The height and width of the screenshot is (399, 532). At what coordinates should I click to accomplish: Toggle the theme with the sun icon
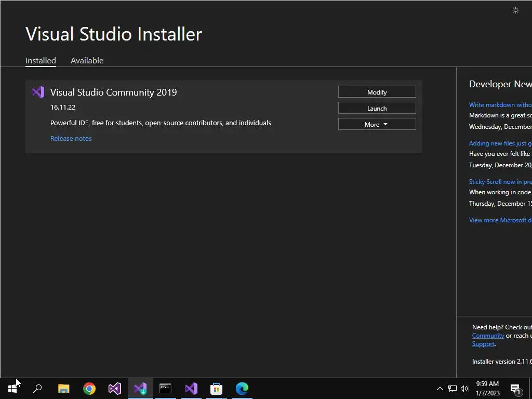515,10
